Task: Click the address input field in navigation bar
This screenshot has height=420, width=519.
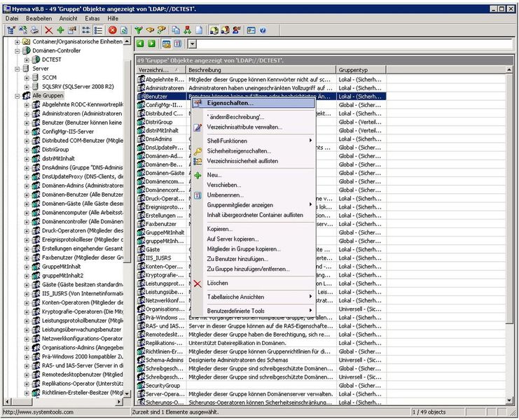Action: coord(355,44)
